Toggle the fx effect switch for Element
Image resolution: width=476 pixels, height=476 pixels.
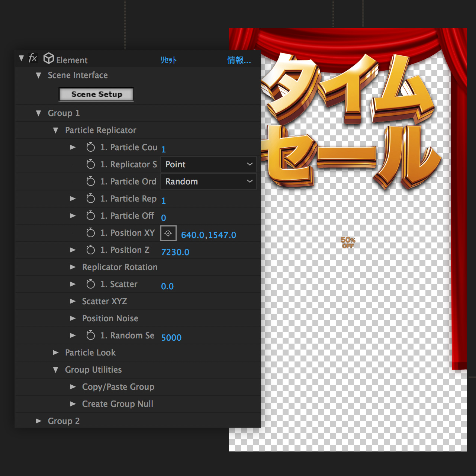[x=33, y=58]
